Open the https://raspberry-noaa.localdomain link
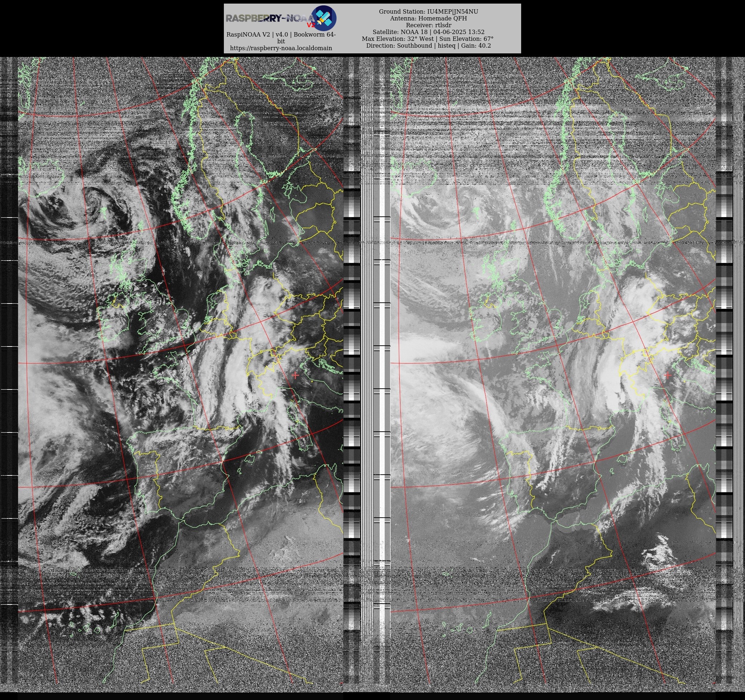Screen dimensions: 745x700 click(281, 48)
